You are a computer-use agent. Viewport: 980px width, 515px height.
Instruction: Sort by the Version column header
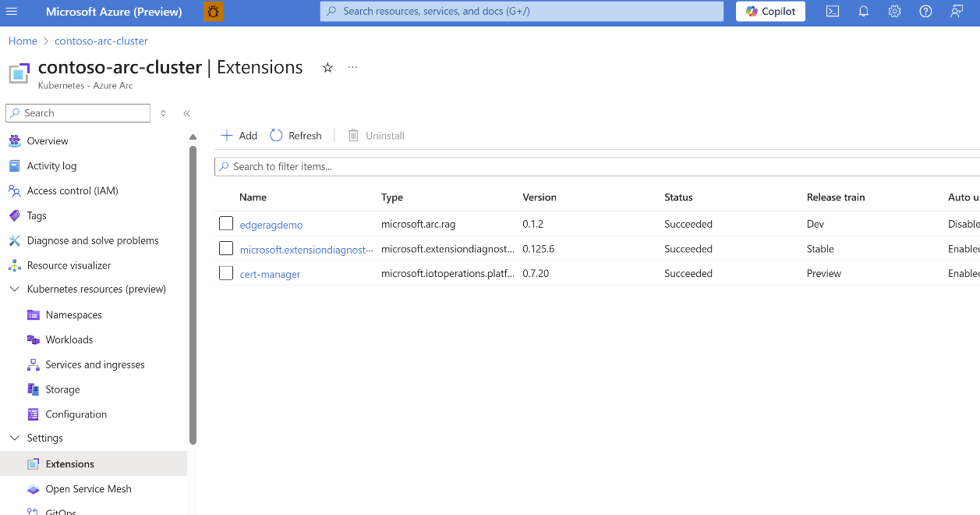pyautogui.click(x=540, y=197)
